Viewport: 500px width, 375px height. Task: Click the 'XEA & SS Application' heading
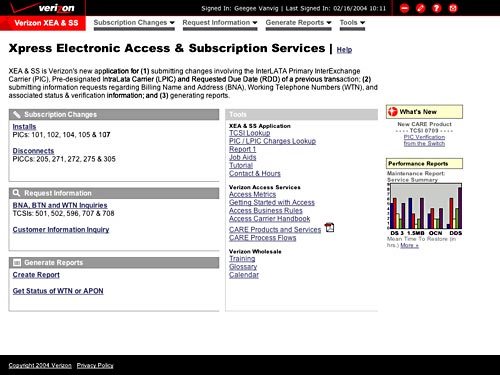[260, 126]
